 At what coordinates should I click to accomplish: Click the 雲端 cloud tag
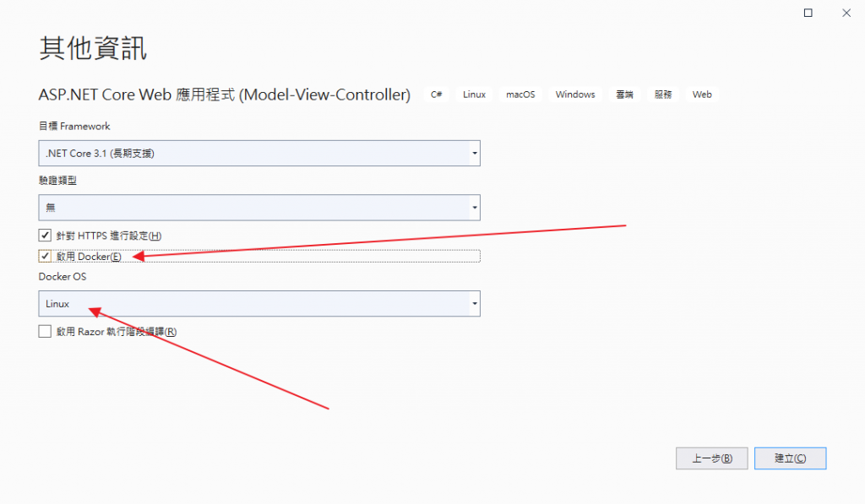(x=624, y=95)
